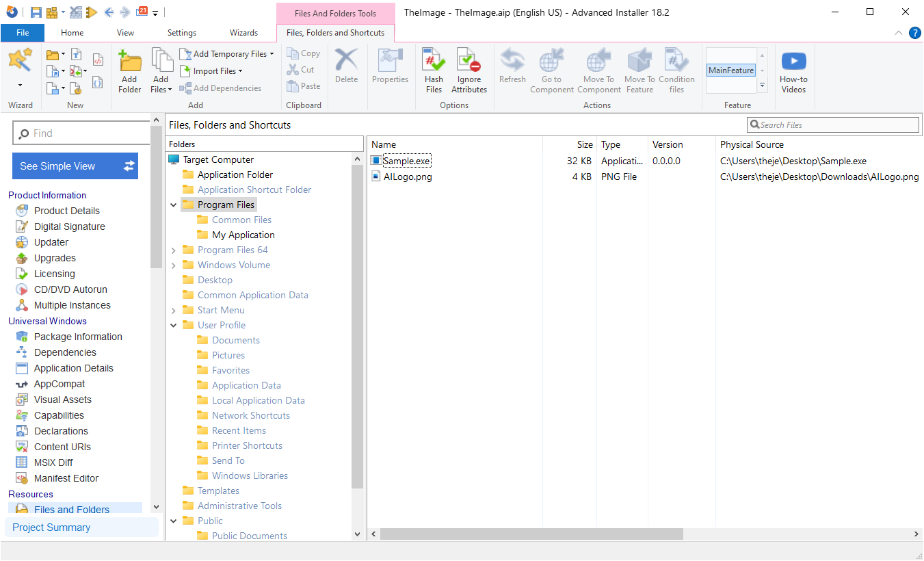
Task: Click the new XML file icon
Action: pyautogui.click(x=97, y=61)
